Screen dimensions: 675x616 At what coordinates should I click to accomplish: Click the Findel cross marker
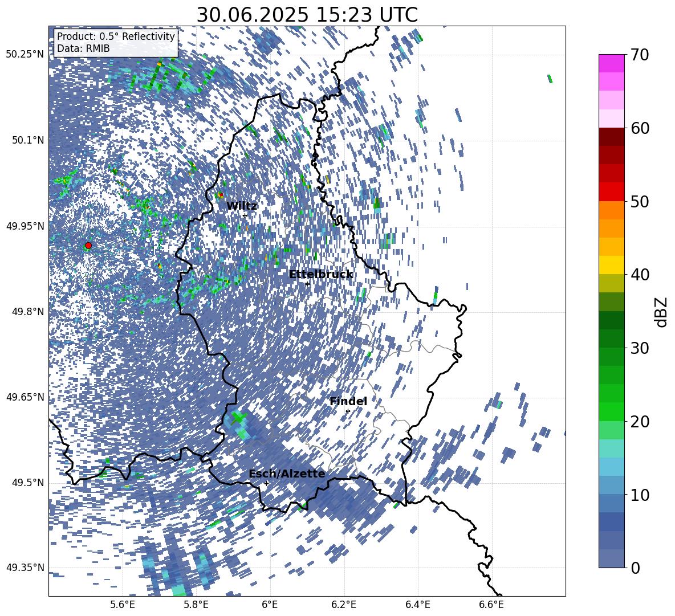348,411
